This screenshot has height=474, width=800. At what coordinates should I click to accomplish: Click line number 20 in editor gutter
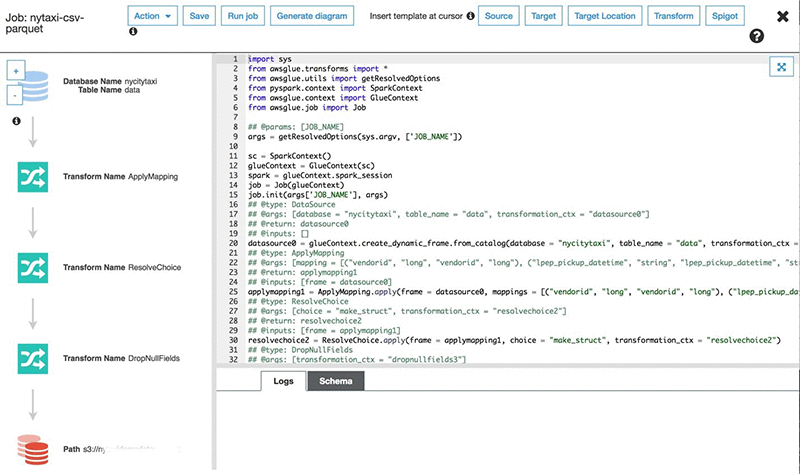tap(233, 243)
